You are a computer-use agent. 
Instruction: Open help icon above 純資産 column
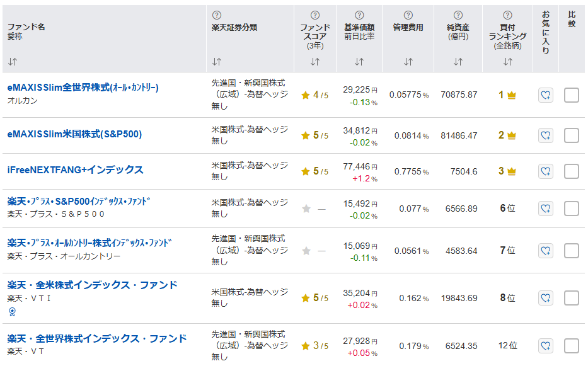[x=458, y=15]
